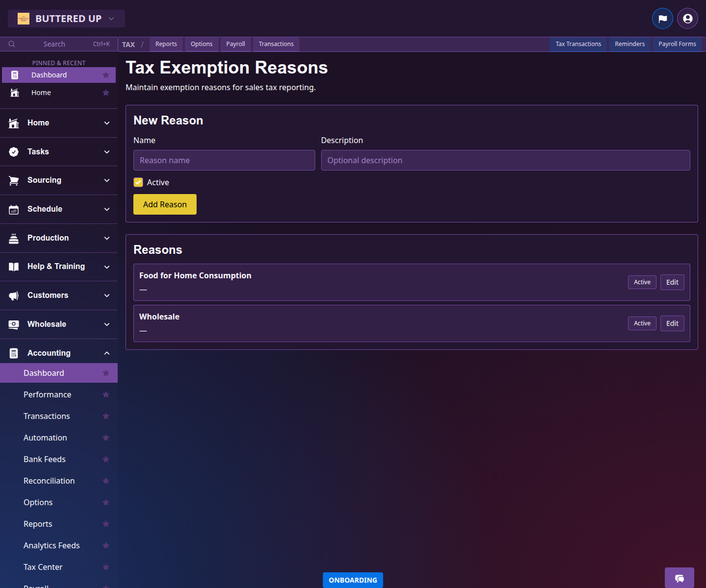
Task: Click the Accounting calculator icon
Action: 14,352
